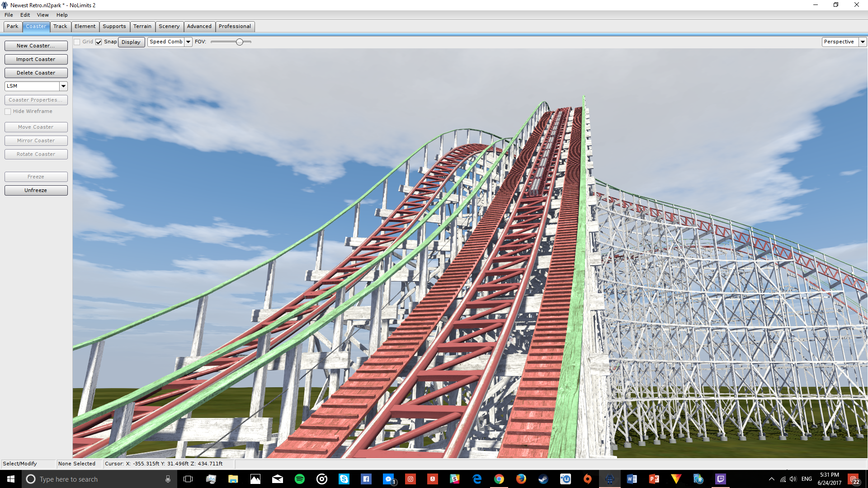Open the Perspective view dropdown
The image size is (868, 488).
pyautogui.click(x=862, y=42)
